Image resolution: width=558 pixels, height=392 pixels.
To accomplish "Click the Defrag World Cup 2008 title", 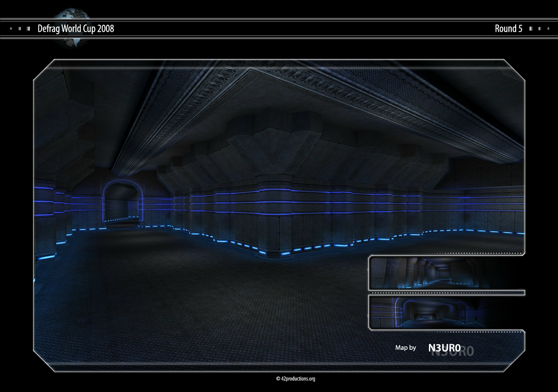I will tap(76, 29).
